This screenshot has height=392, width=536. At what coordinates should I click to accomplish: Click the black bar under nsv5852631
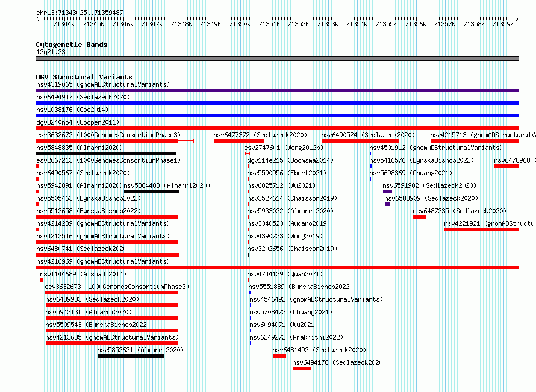point(131,356)
